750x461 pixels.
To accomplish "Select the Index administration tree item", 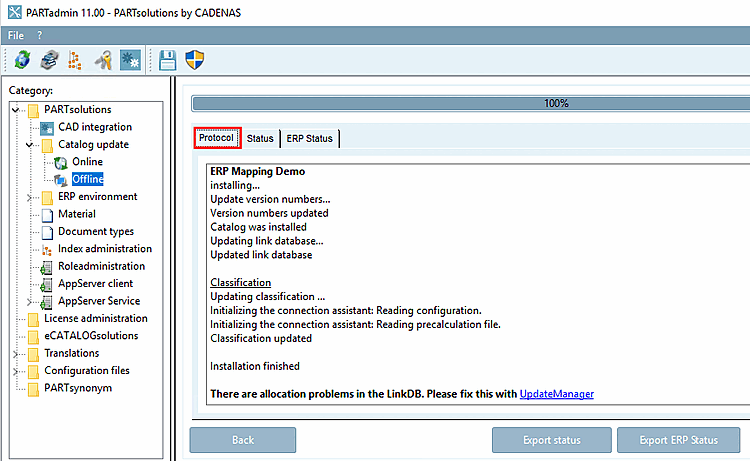I will tap(105, 249).
